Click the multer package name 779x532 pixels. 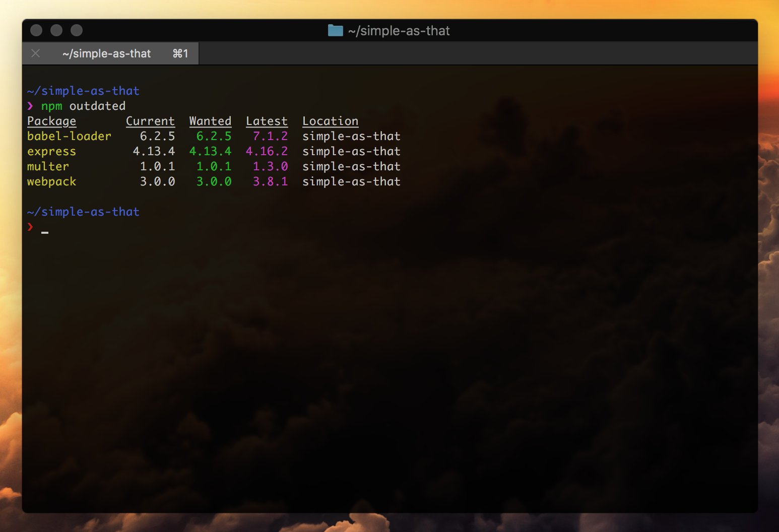point(48,166)
